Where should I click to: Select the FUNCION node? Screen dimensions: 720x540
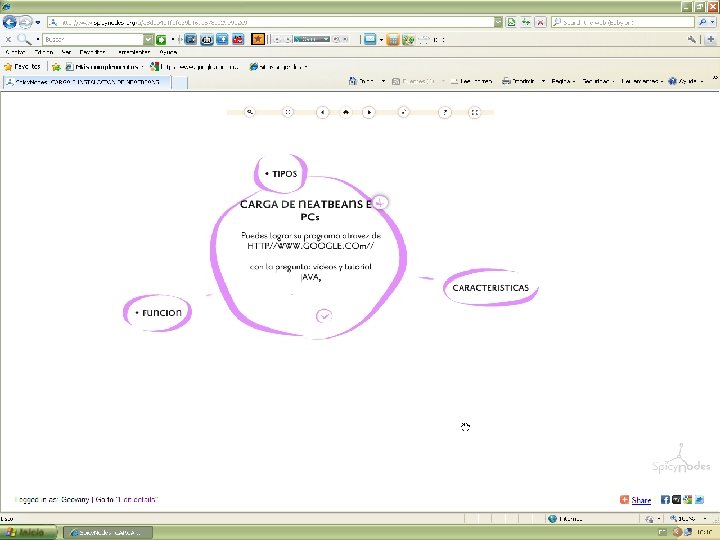coord(158,313)
